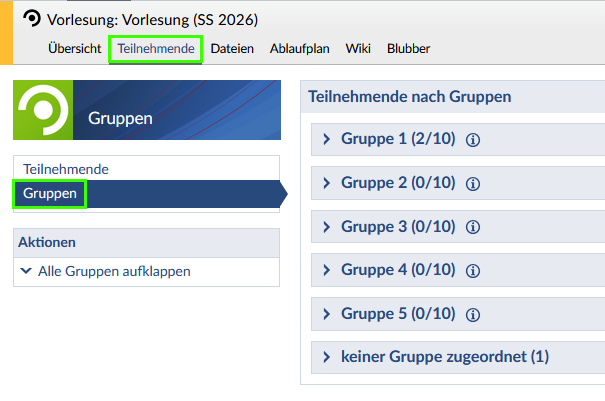Expand keiner Gruppe zugeordnet section
The height and width of the screenshot is (401, 605).
click(x=326, y=357)
